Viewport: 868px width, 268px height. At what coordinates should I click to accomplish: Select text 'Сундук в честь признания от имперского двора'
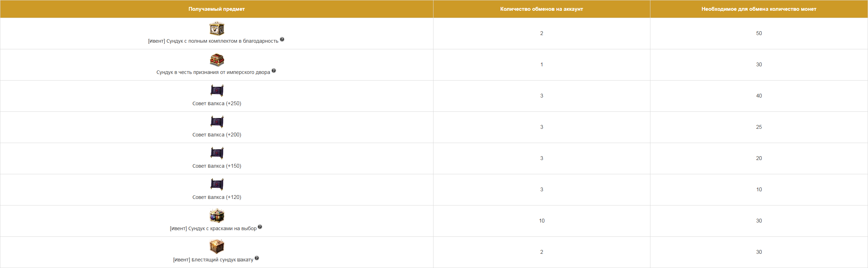click(213, 72)
